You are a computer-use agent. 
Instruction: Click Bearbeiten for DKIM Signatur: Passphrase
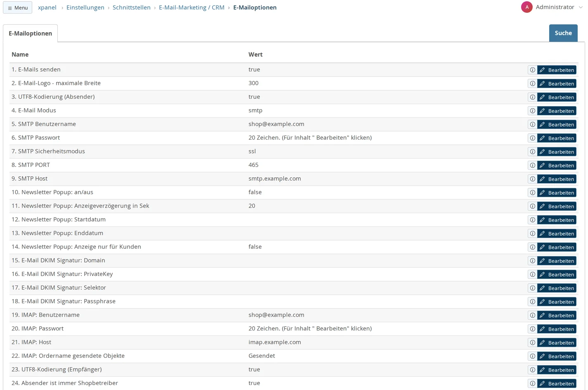557,302
